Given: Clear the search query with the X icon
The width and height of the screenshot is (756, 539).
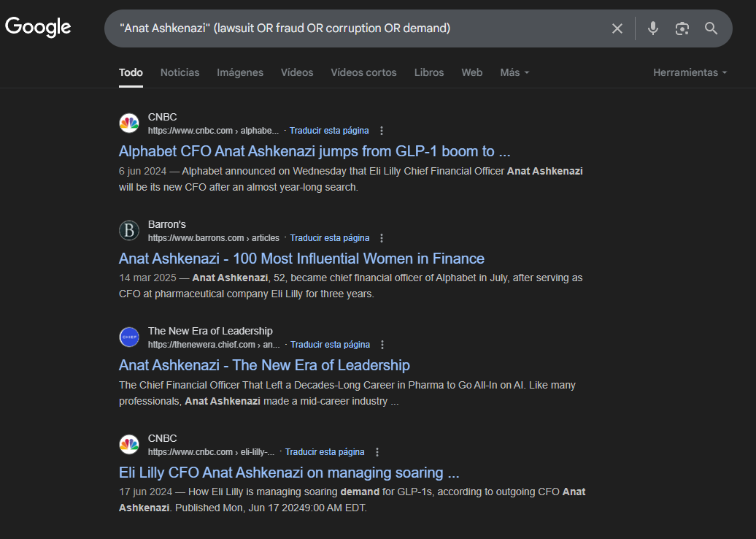Looking at the screenshot, I should coord(617,28).
